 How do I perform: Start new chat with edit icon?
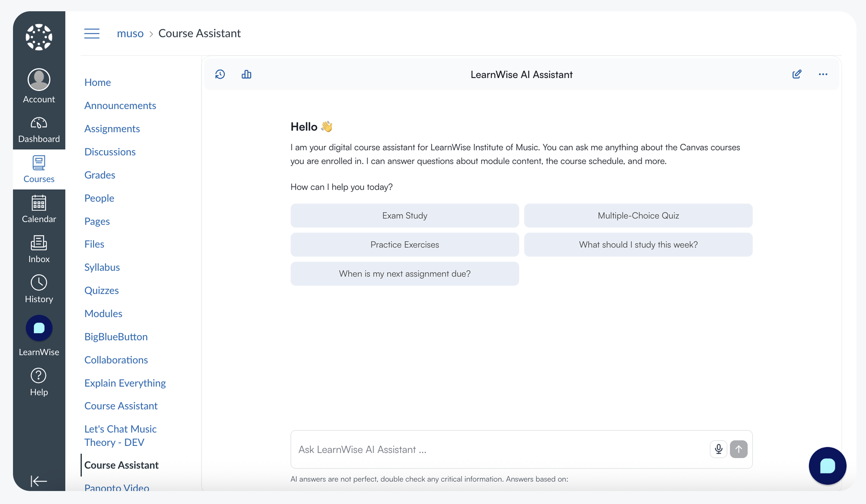[797, 74]
